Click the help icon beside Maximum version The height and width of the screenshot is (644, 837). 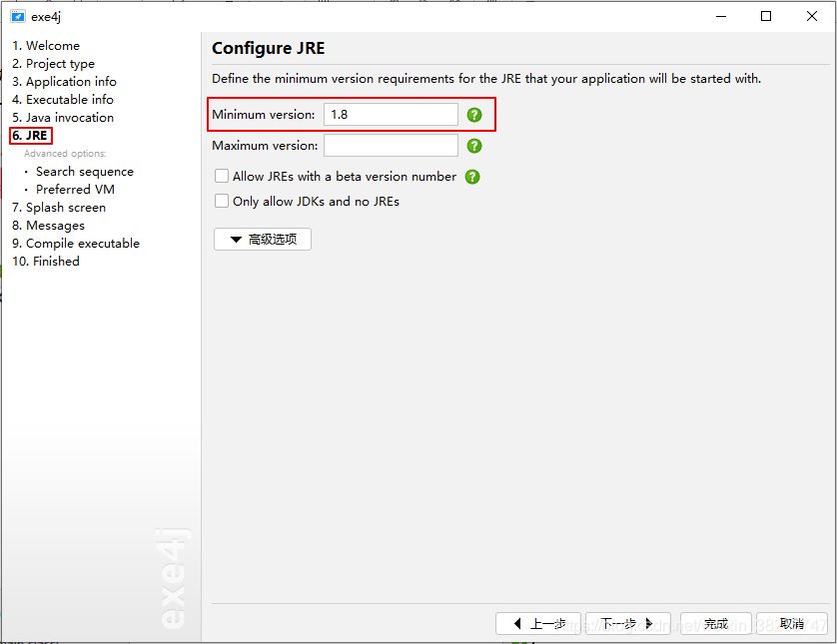(x=474, y=146)
